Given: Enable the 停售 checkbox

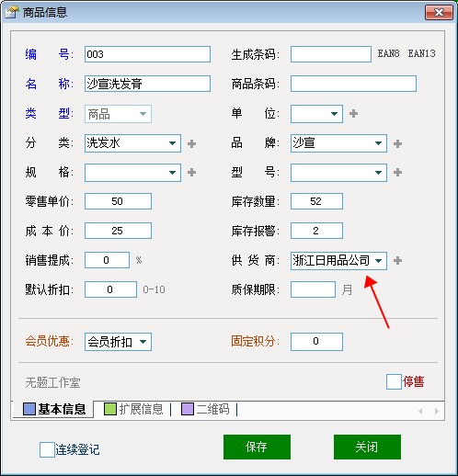Looking at the screenshot, I should pyautogui.click(x=394, y=381).
